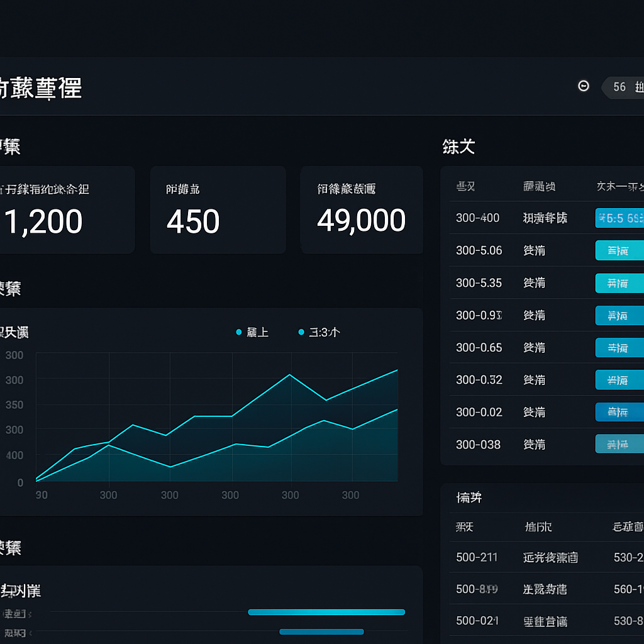Click the action button in row 300-0.65
The height and width of the screenshot is (644, 644).
[x=619, y=347]
